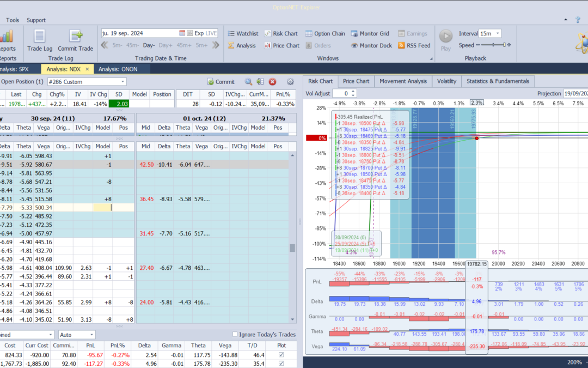Open the Reports bar-chart icon
588x368 pixels.
pos(7,37)
